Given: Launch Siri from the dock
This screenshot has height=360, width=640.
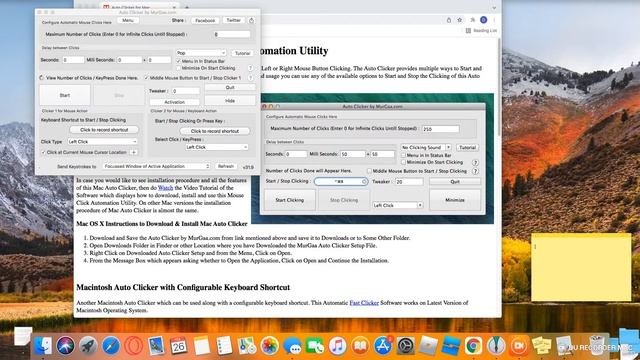Looking at the screenshot, I should coord(65,346).
